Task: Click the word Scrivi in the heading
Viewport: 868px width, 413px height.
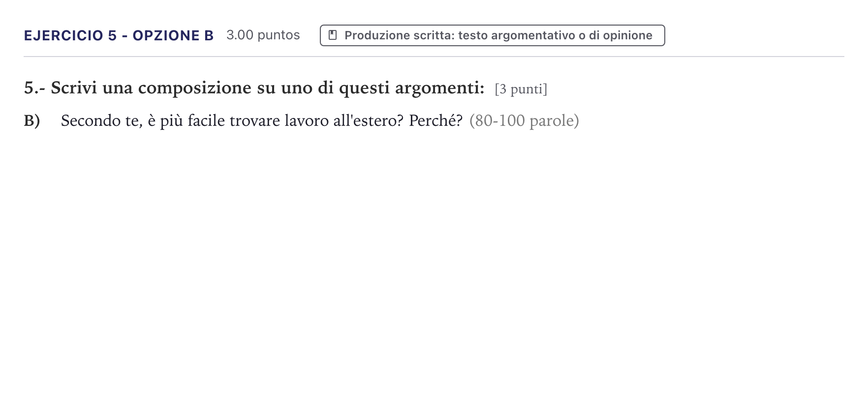Action: coord(74,88)
